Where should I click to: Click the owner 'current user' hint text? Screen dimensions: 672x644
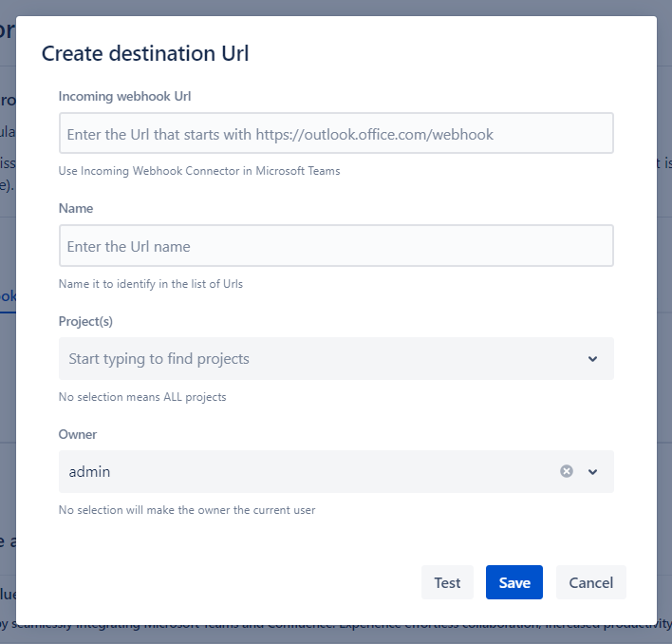[x=186, y=510]
